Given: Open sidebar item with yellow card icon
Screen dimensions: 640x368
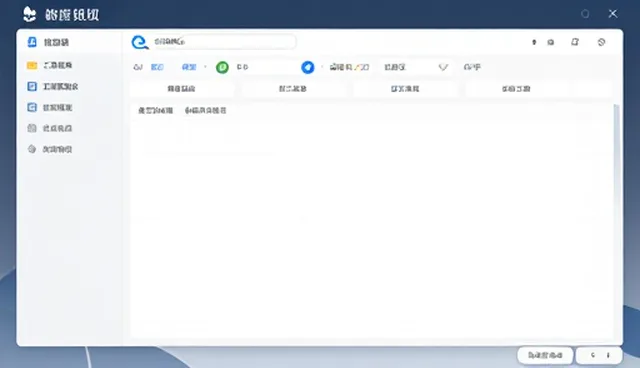Looking at the screenshot, I should (x=50, y=65).
